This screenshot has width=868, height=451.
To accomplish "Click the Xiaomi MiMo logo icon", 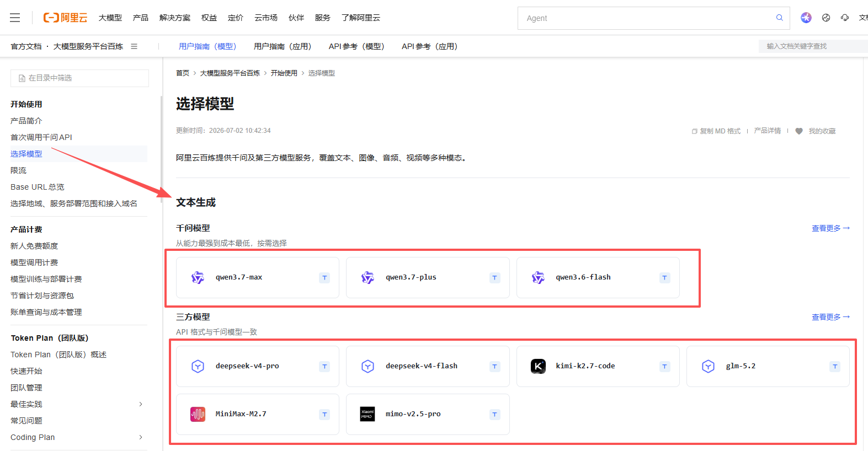I will [368, 414].
